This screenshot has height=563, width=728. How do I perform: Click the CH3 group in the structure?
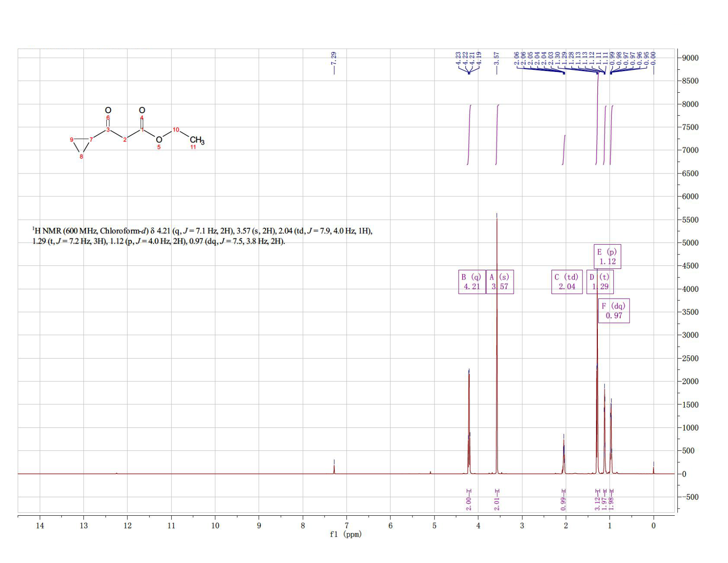[197, 140]
